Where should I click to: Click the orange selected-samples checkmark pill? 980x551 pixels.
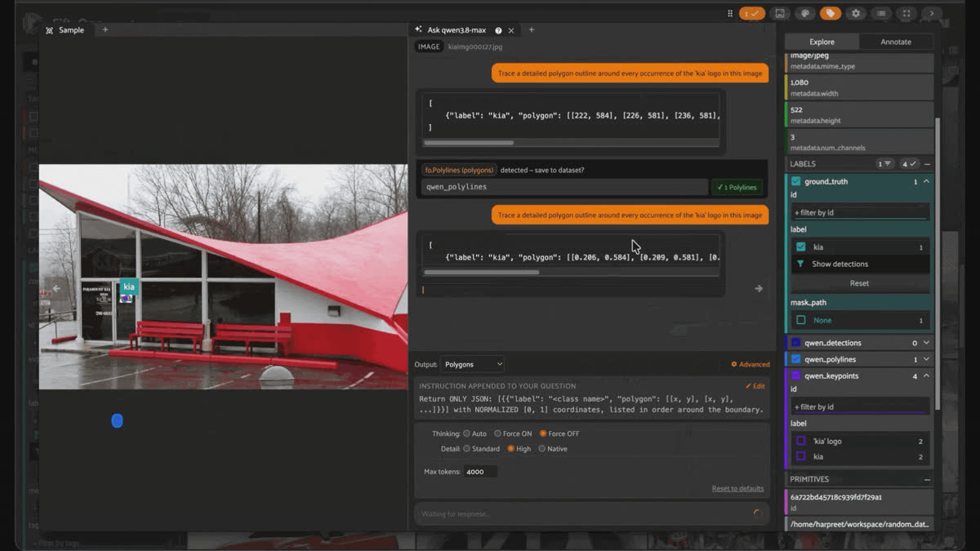point(751,13)
